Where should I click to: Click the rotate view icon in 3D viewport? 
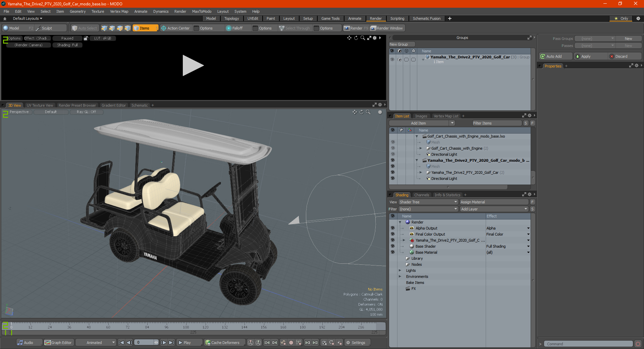point(361,112)
